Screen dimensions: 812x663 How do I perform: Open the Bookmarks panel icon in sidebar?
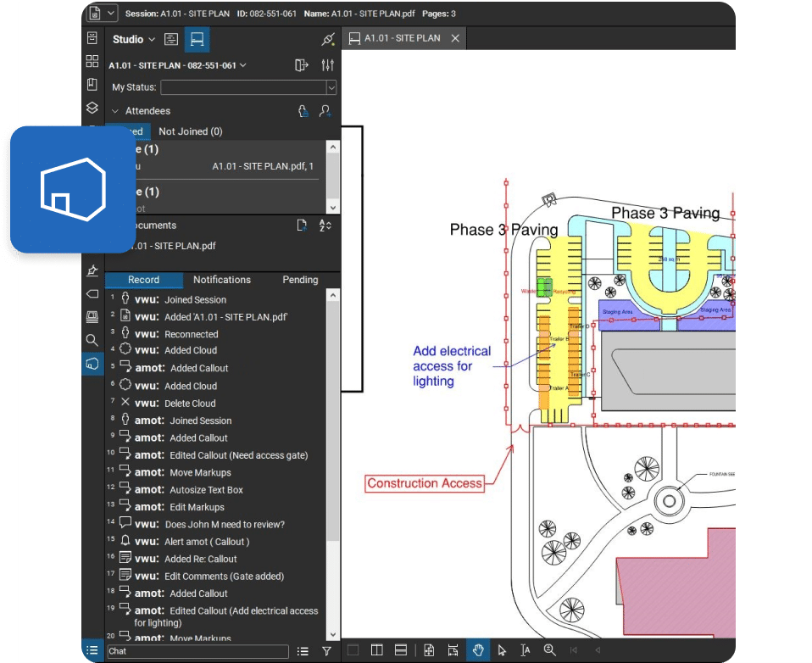coord(92,85)
